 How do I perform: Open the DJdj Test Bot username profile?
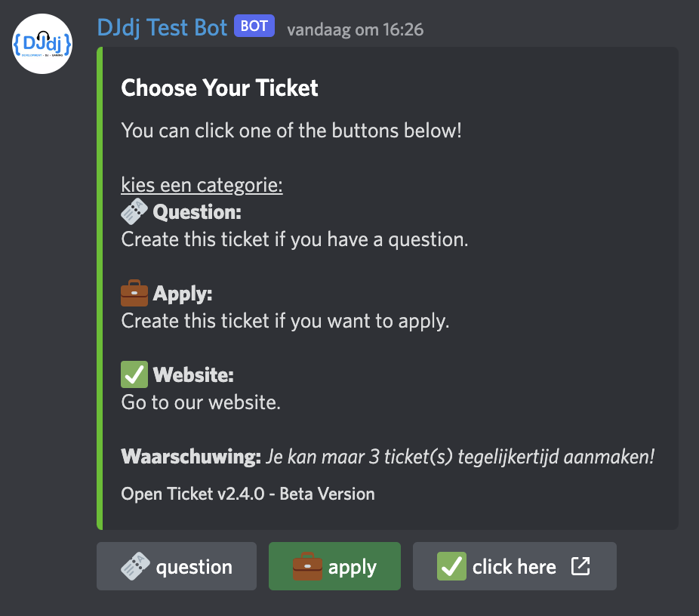tap(162, 28)
